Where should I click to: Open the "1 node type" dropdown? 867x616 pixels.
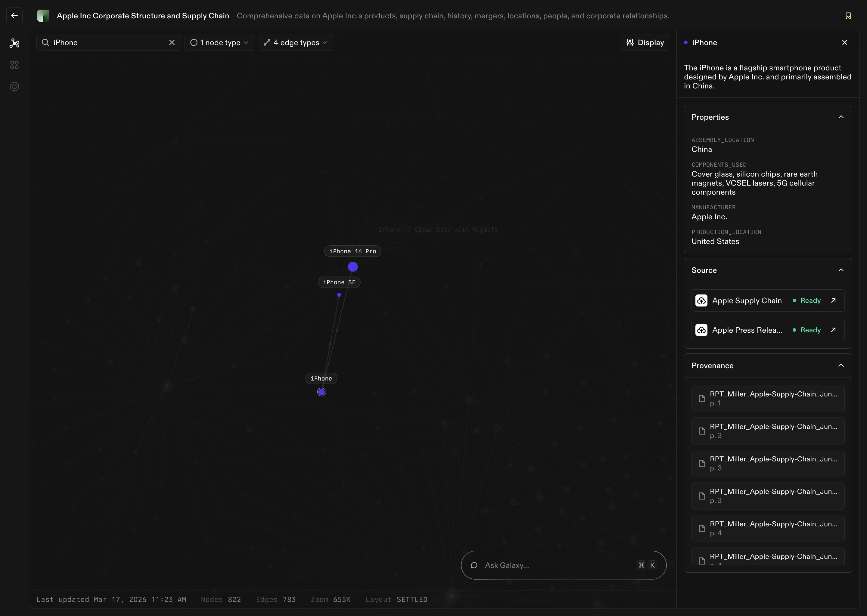pos(219,42)
